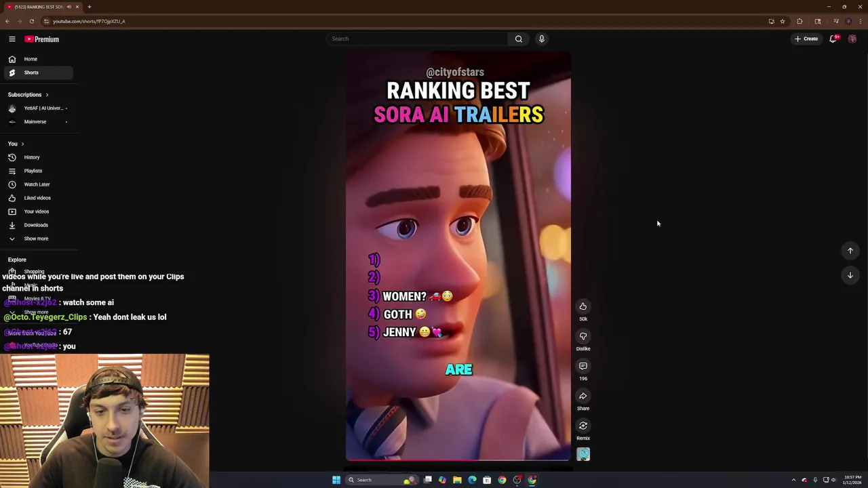868x488 pixels.
Task: Dislike this Short
Action: tap(583, 336)
